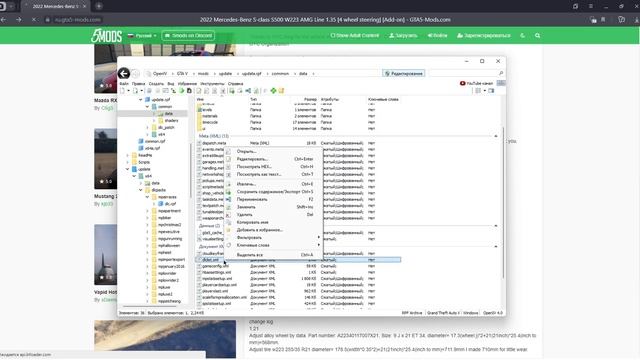The width and height of the screenshot is (640, 360).
Task: Collapse the dlcpacks tree node
Action: click(x=141, y=190)
